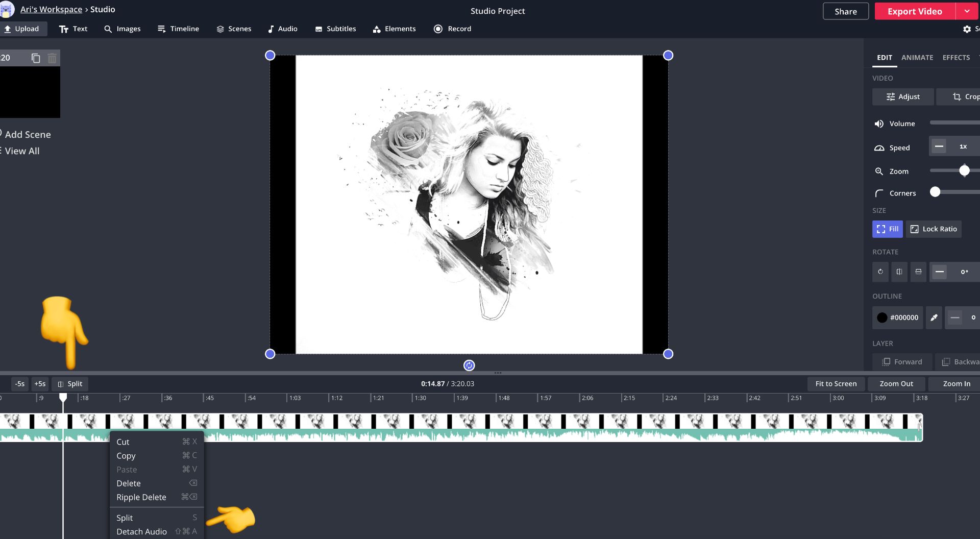Image resolution: width=980 pixels, height=539 pixels.
Task: Flip the video horizontally
Action: tap(899, 272)
